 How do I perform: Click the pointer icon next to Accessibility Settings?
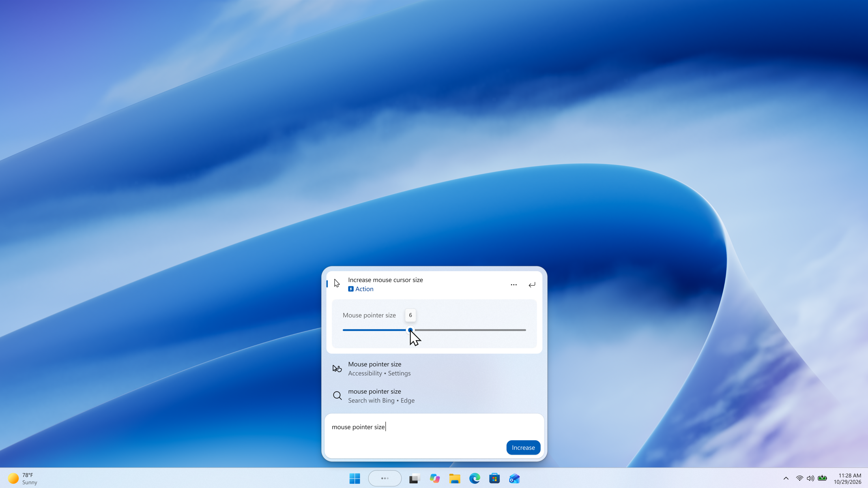coord(337,368)
